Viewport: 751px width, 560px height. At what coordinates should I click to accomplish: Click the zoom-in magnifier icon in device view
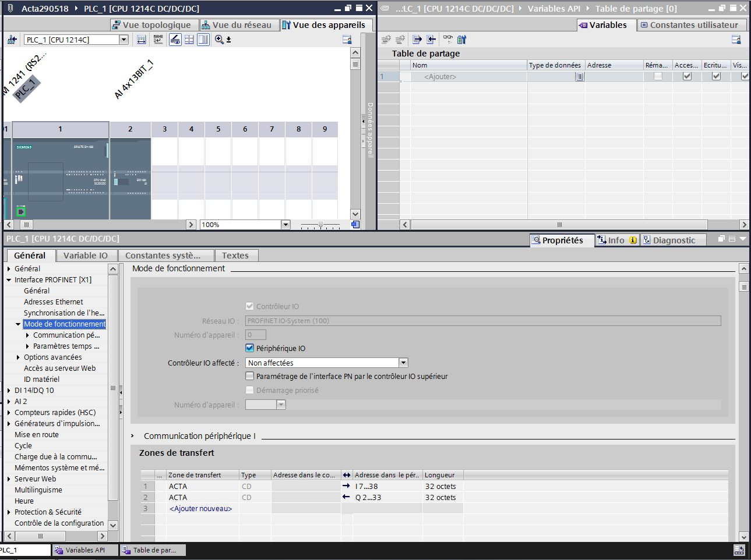[219, 40]
